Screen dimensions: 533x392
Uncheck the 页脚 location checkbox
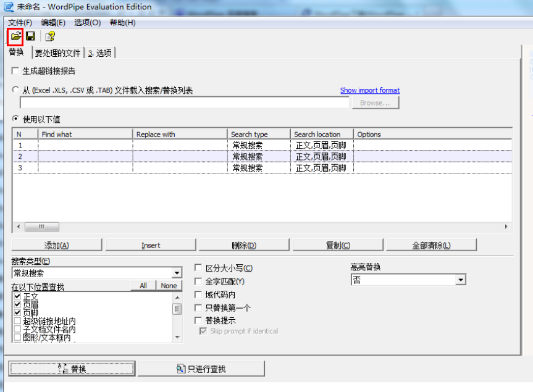[18, 312]
